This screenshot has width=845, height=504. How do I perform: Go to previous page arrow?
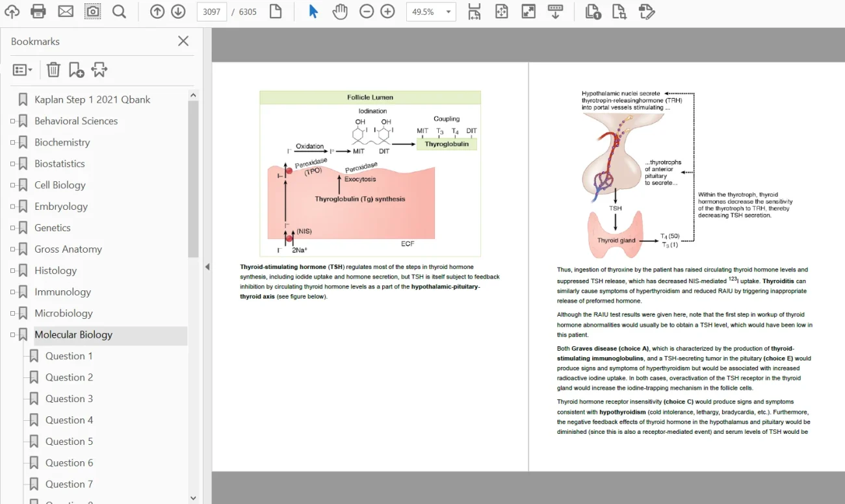pos(157,12)
